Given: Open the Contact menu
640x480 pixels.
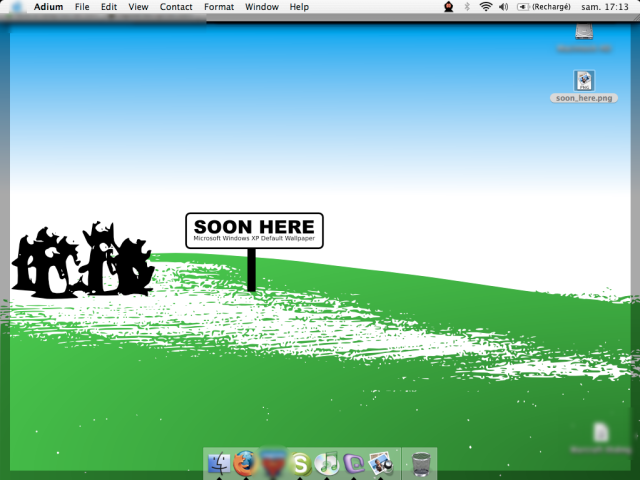Looking at the screenshot, I should [176, 7].
